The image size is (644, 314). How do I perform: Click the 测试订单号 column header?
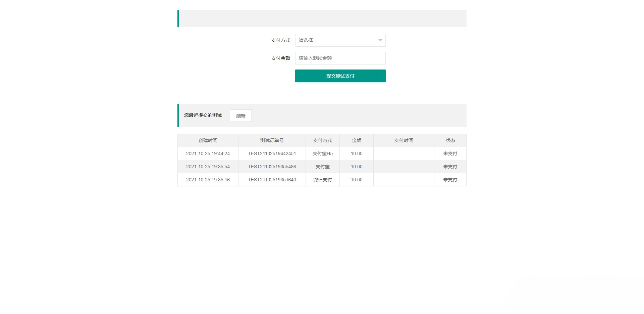coord(271,140)
